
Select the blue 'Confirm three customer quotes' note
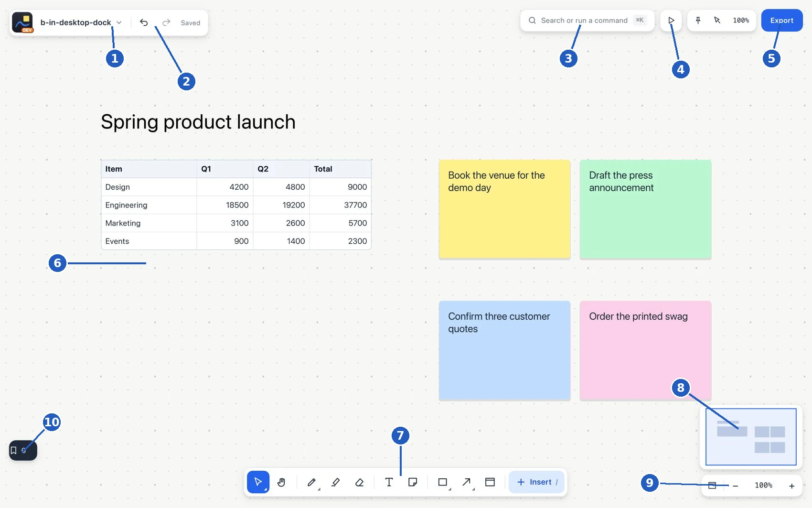tap(504, 350)
